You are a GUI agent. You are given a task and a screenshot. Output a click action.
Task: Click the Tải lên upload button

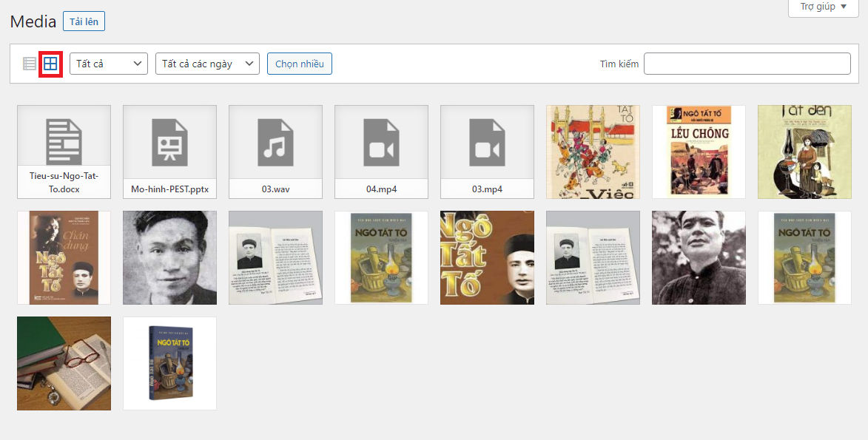[x=84, y=21]
